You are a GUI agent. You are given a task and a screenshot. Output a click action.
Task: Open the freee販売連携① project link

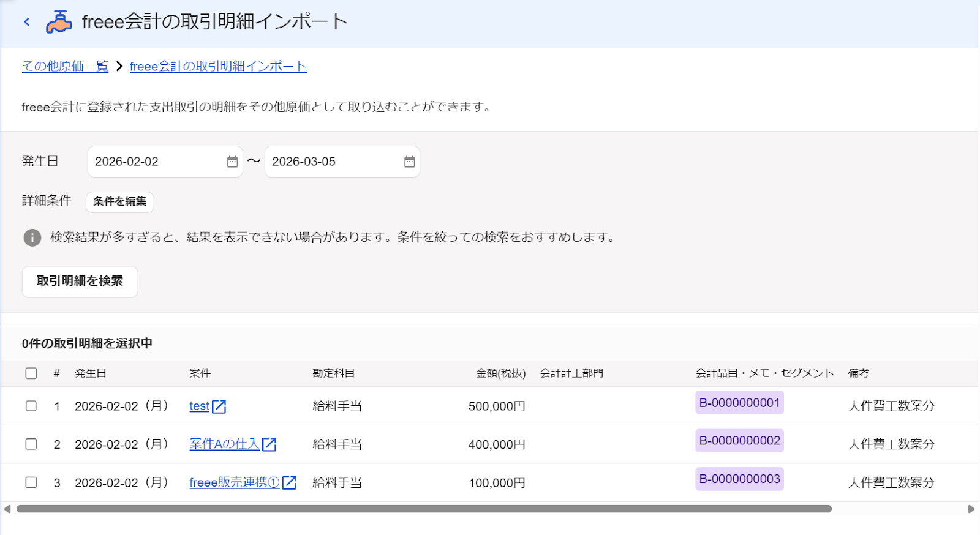[235, 482]
